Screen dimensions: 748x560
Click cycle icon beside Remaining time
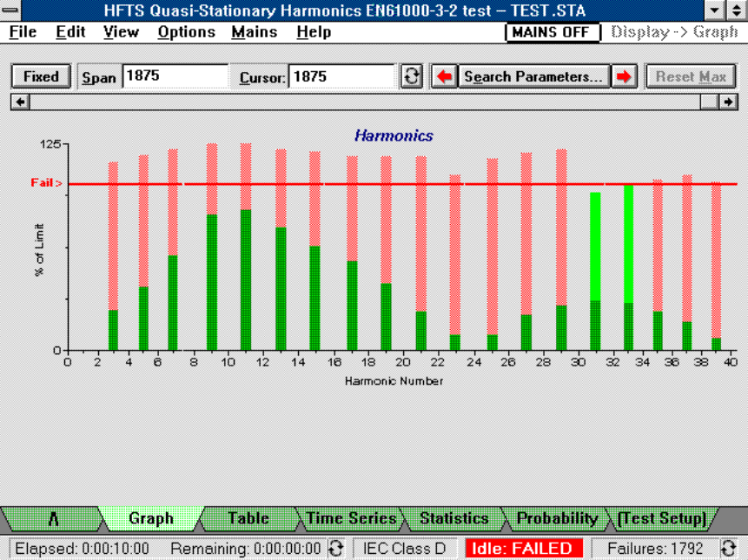point(335,549)
